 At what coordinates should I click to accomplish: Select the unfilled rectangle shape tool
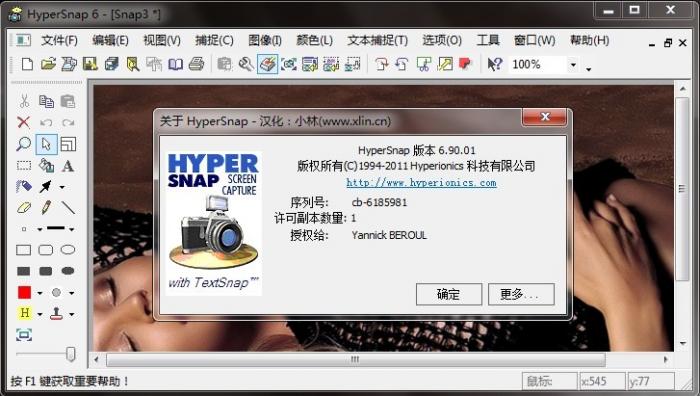24,250
